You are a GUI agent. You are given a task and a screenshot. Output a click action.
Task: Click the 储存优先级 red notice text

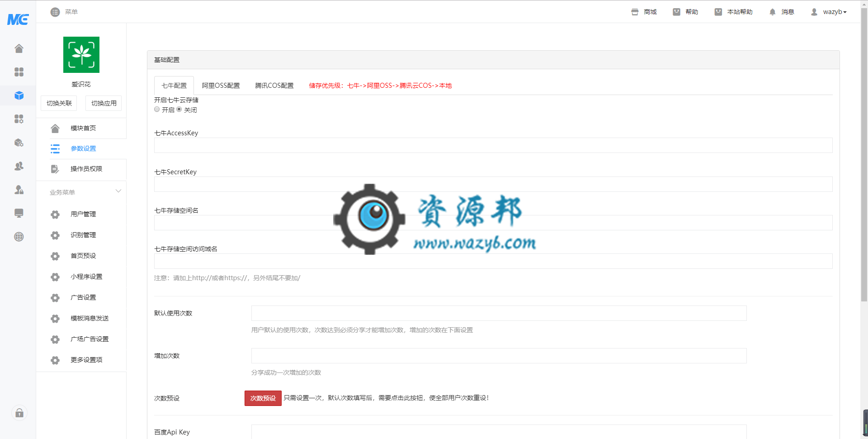[x=380, y=86]
